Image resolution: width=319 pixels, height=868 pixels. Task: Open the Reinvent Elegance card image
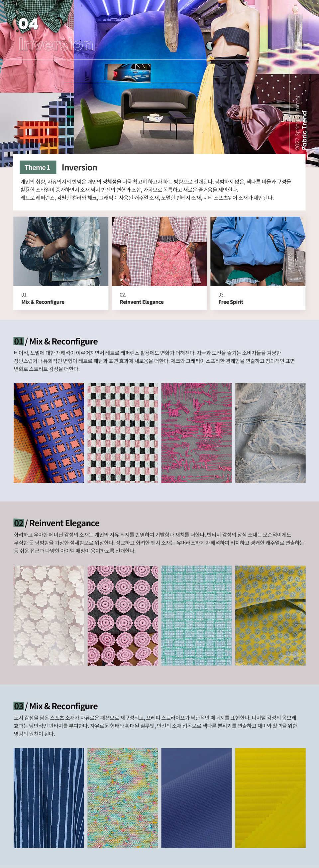(x=159, y=251)
